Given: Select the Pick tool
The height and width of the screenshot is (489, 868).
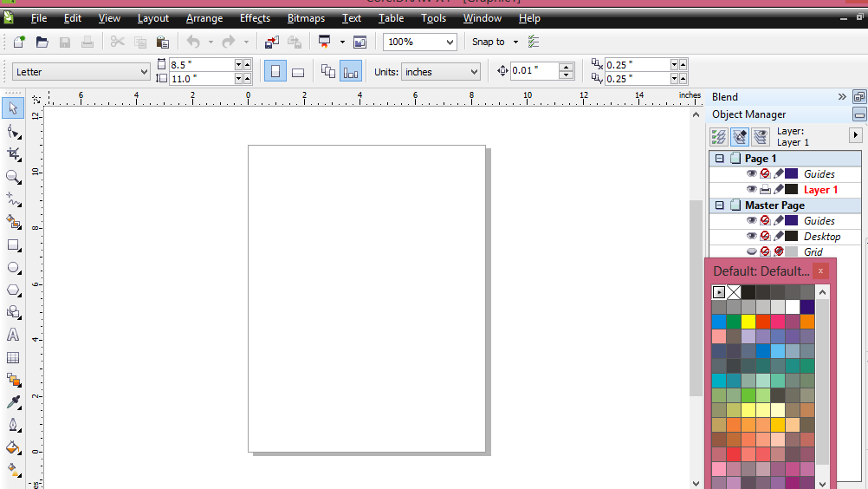Looking at the screenshot, I should (x=13, y=108).
